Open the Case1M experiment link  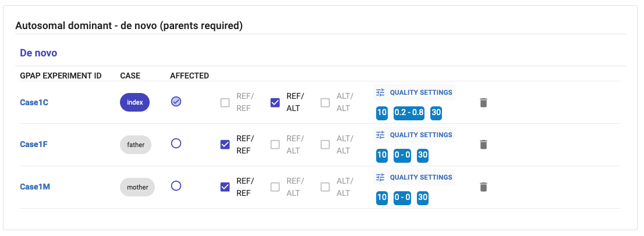[35, 187]
